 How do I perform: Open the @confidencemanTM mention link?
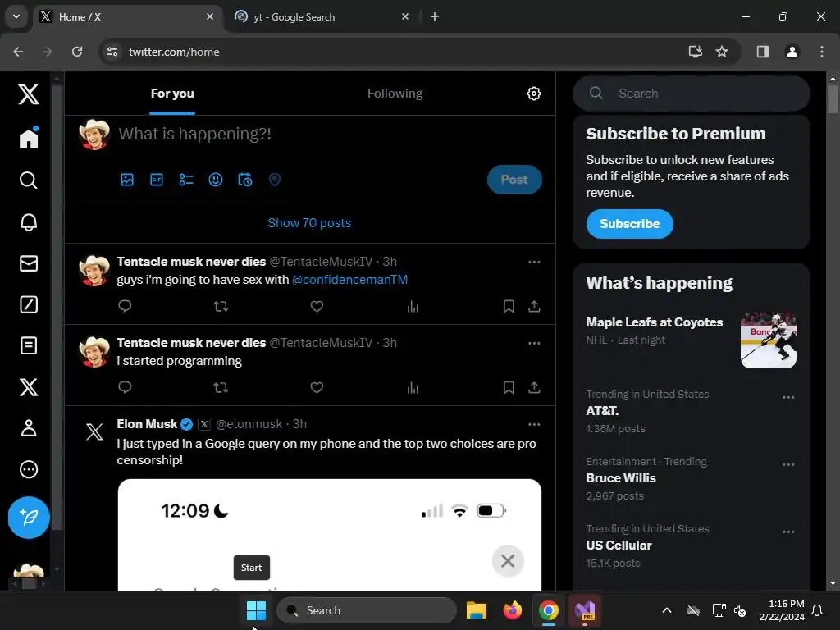(x=349, y=280)
